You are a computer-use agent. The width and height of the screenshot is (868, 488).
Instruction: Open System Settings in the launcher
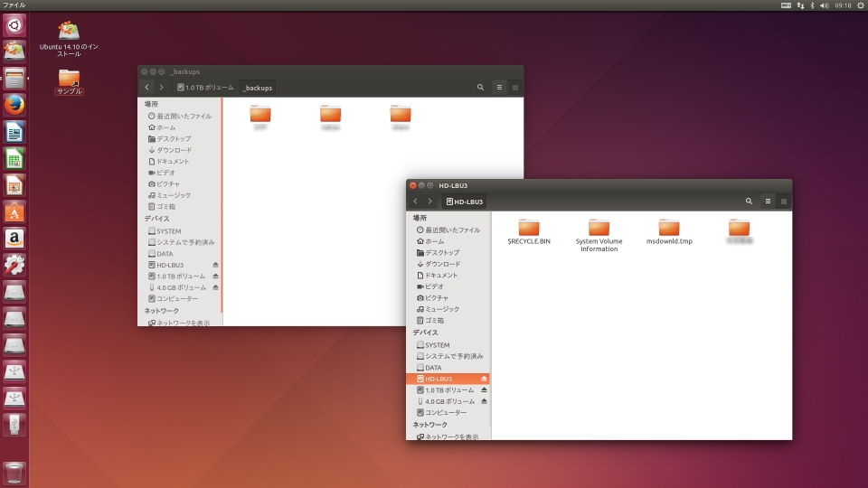click(14, 265)
